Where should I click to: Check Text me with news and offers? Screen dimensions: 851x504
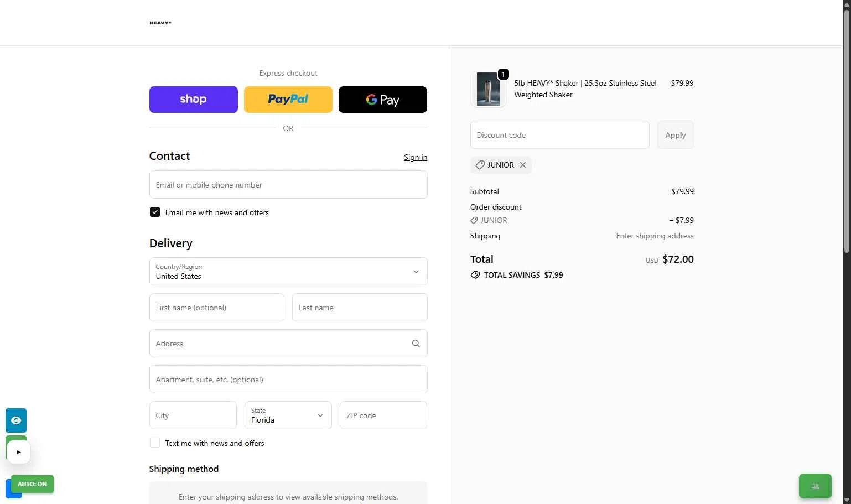click(155, 443)
